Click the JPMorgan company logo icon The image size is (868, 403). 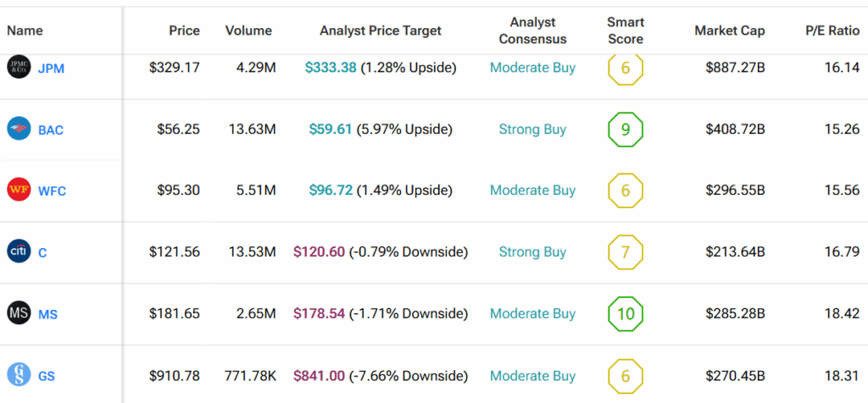(19, 67)
